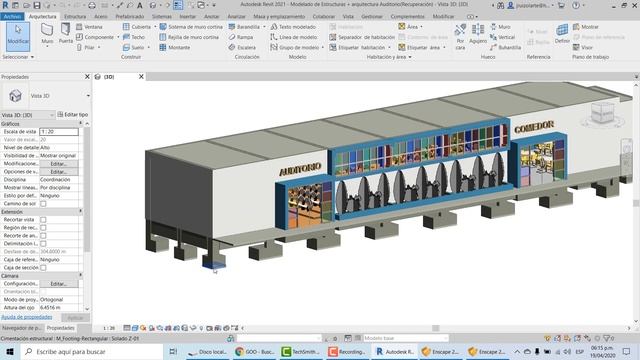Select the Agujero shaft tool
The height and width of the screenshot is (360, 640).
tap(478, 34)
